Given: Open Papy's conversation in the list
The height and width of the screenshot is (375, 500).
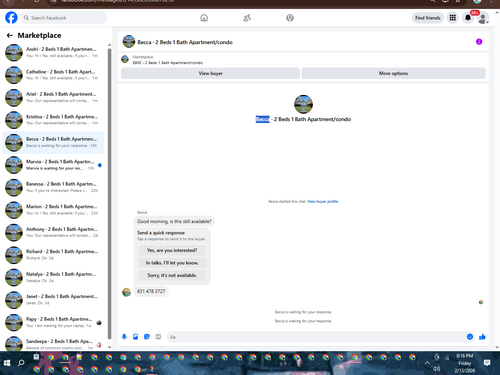Looking at the screenshot, I should [x=53, y=322].
